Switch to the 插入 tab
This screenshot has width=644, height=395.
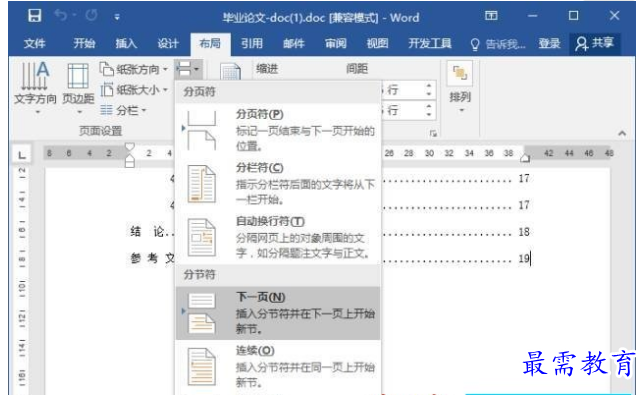[126, 43]
